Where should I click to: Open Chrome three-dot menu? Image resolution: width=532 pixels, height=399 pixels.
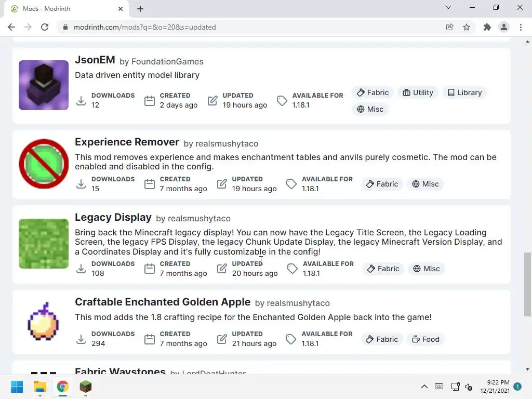coord(521,27)
